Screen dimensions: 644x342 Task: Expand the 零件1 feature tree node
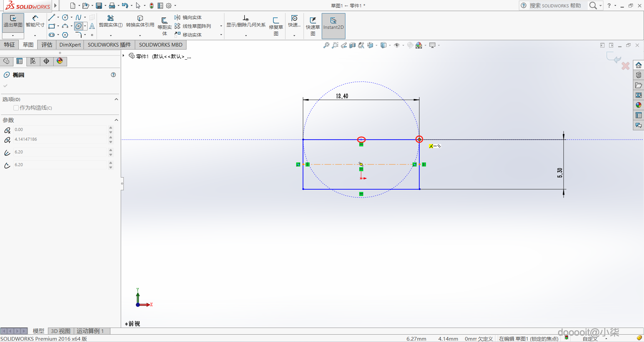(x=124, y=56)
